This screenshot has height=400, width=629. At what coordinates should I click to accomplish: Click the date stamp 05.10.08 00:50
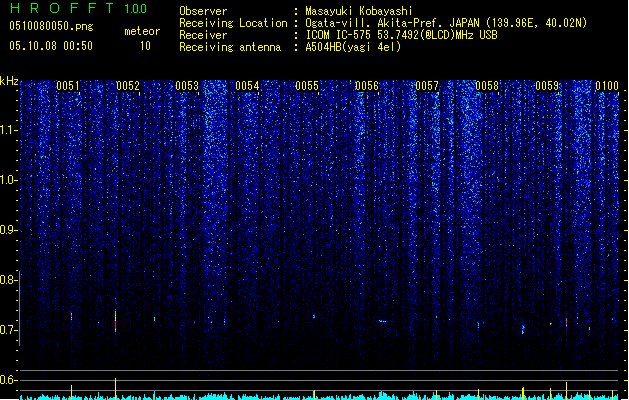coord(51,46)
